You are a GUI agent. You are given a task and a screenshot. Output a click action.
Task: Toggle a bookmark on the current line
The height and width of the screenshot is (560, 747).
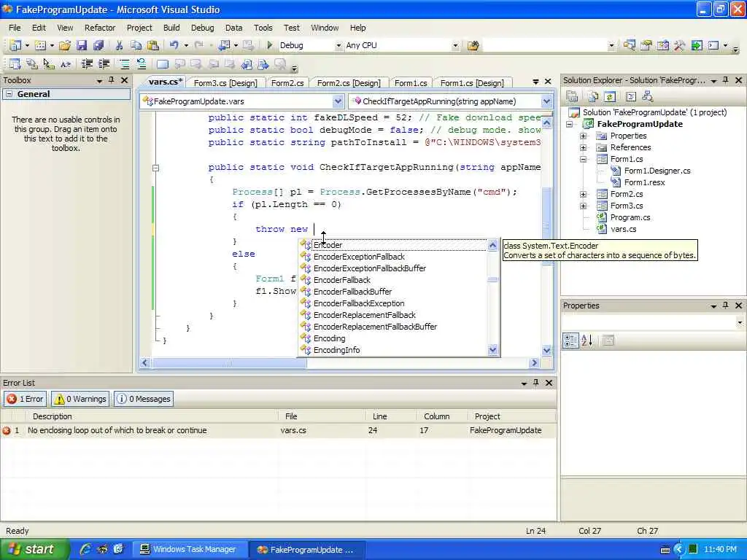[163, 64]
